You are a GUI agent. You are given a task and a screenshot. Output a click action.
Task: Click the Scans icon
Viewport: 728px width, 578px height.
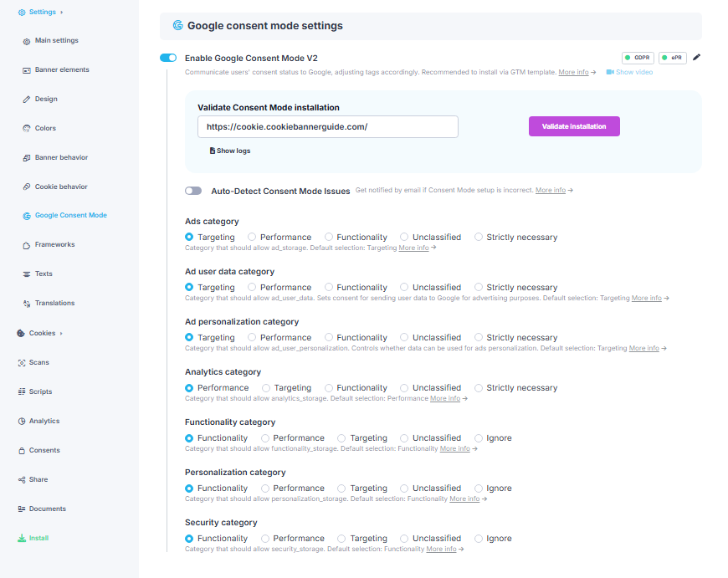pyautogui.click(x=22, y=362)
